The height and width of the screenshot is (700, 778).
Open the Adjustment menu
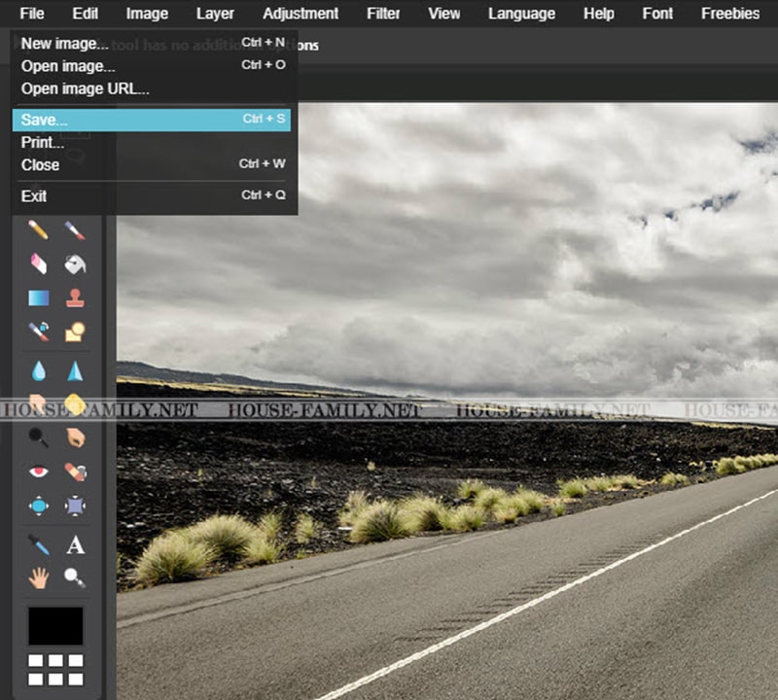[301, 14]
